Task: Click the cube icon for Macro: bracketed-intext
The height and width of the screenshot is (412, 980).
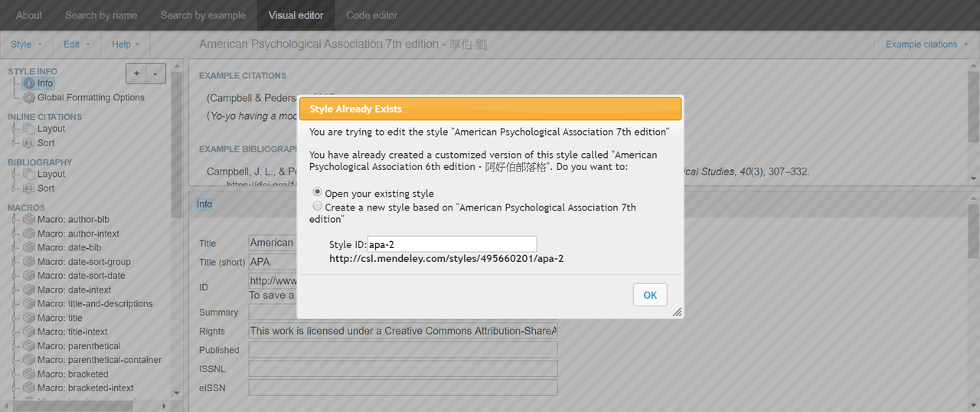Action: (x=28, y=388)
